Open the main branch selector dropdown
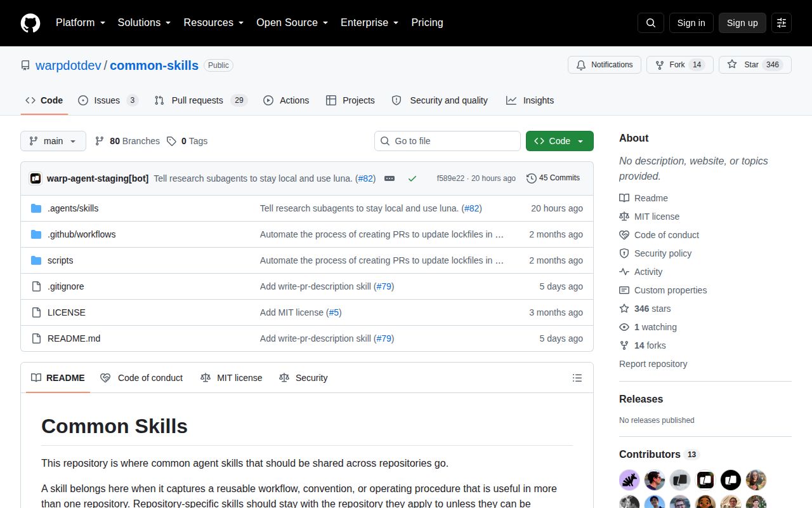Viewport: 812px width, 508px height. point(53,141)
